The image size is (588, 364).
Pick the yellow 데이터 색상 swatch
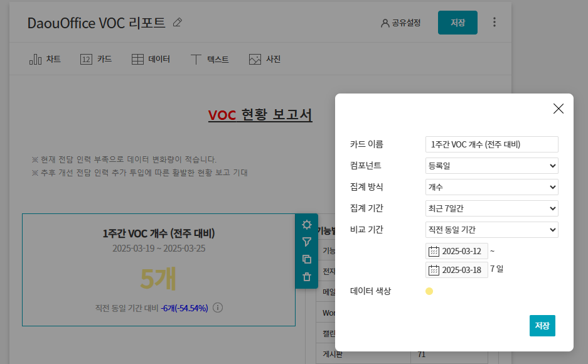429,291
